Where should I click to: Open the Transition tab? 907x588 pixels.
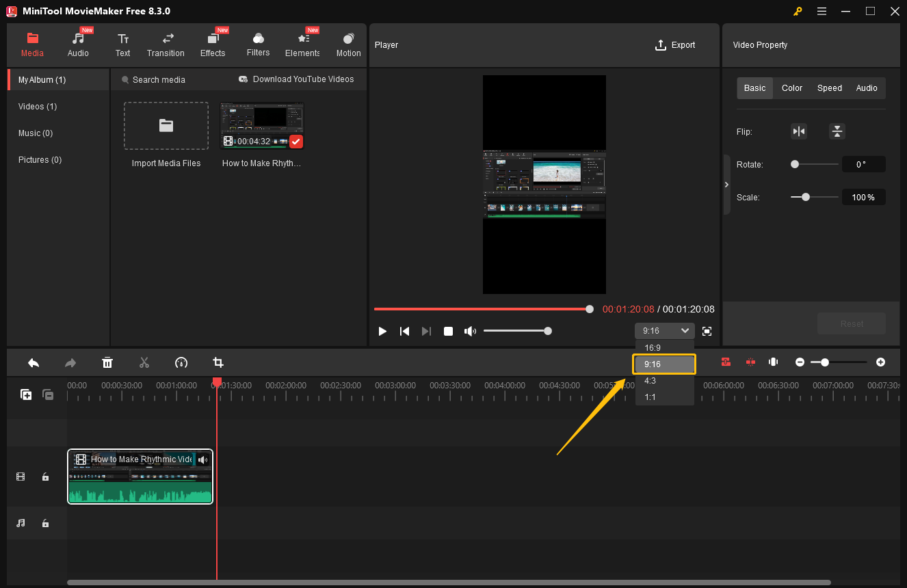pos(166,45)
